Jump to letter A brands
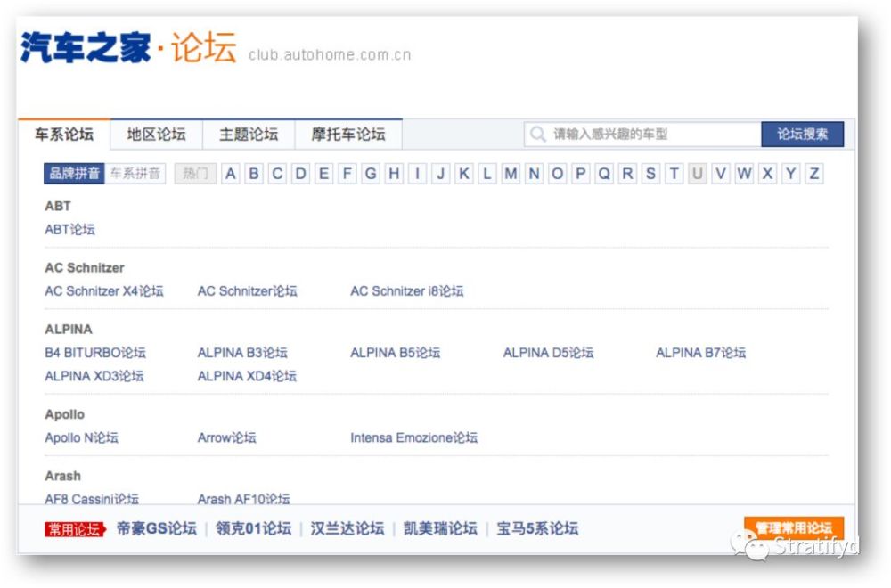This screenshot has width=891, height=588. coord(230,173)
